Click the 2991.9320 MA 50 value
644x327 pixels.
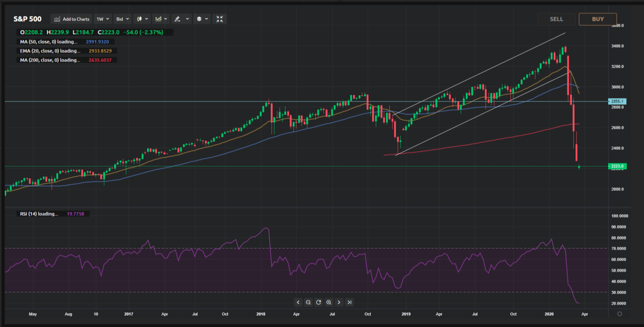[98, 42]
